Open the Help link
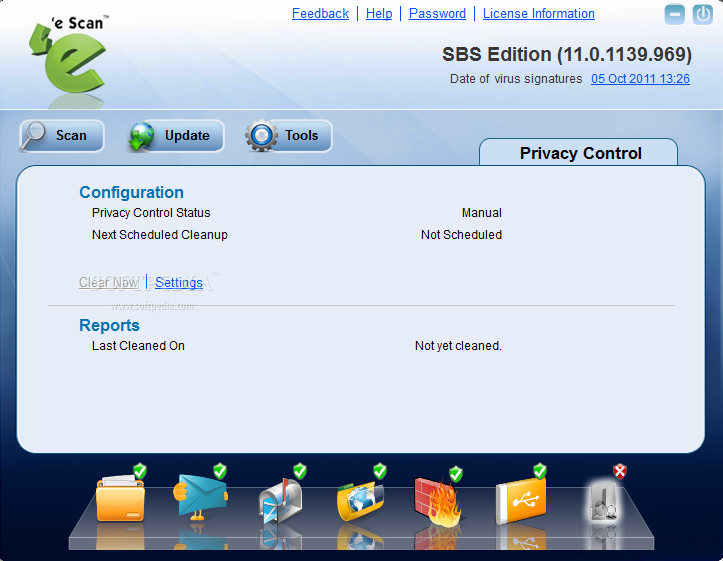This screenshot has width=723, height=561. [379, 14]
